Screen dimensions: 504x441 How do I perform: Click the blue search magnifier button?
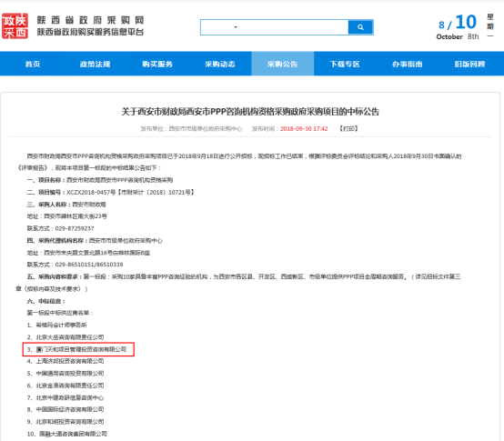[360, 27]
